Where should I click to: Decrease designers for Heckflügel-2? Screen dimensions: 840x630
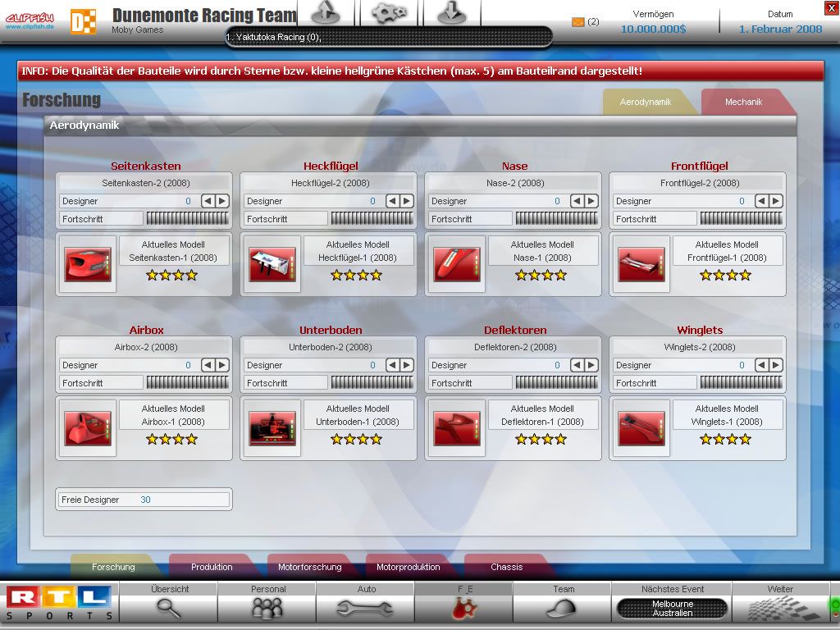coord(393,201)
